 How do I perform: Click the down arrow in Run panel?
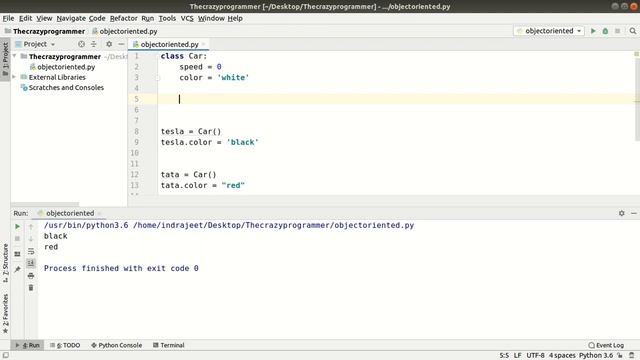[x=31, y=238]
